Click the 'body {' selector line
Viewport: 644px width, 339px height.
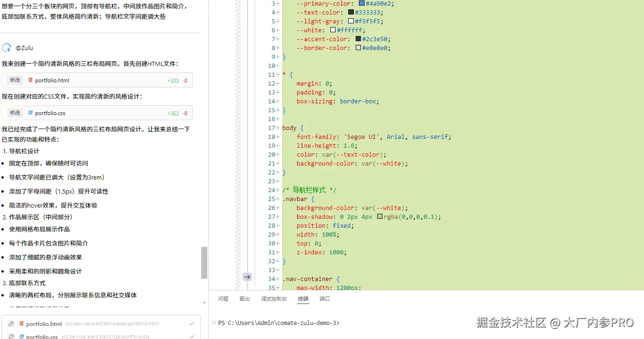tap(293, 128)
